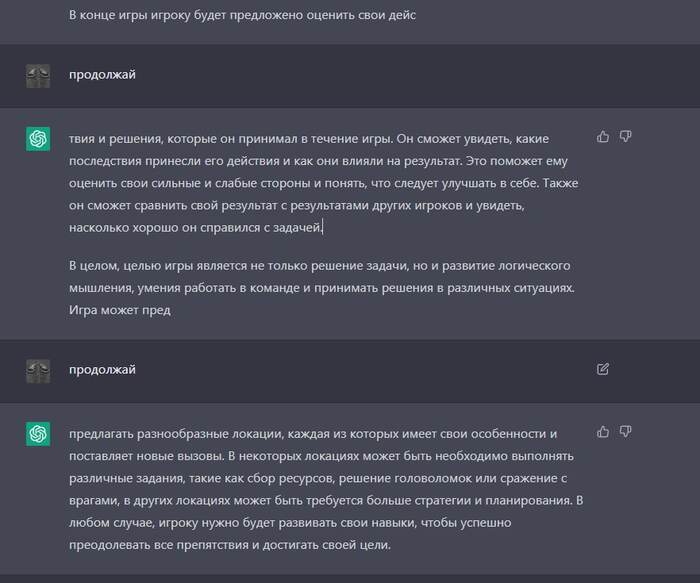Click the user avatar beside the second "продолжай"
The height and width of the screenshot is (583, 700).
click(38, 370)
